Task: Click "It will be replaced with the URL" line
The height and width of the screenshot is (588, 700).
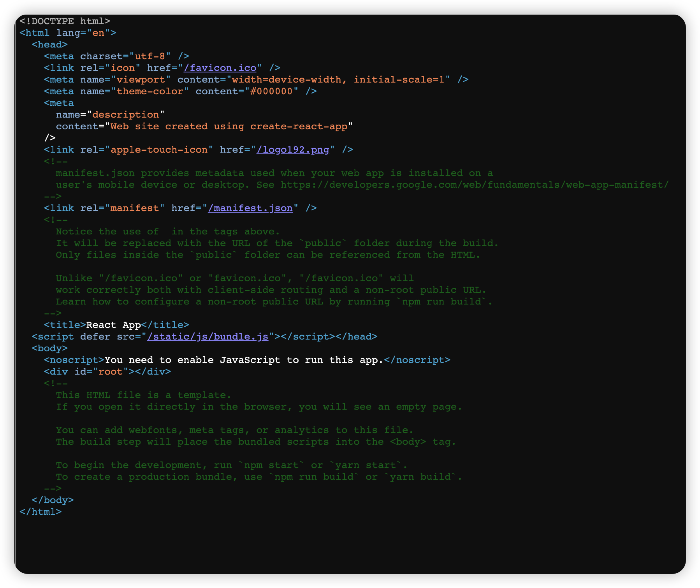Action: click(277, 243)
